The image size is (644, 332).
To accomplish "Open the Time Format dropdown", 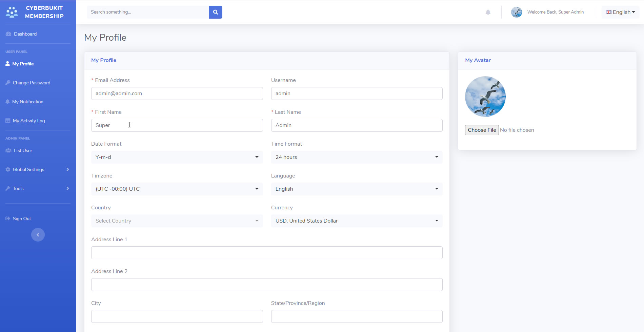I will (x=357, y=157).
